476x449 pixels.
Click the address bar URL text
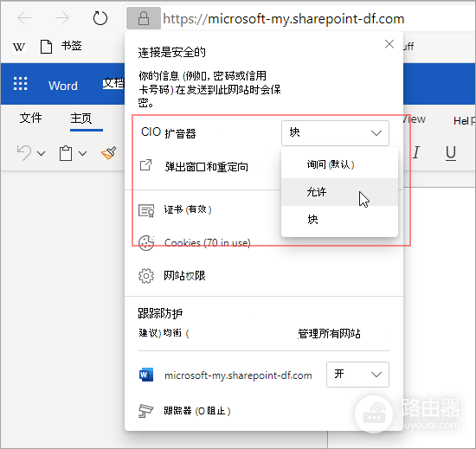click(284, 19)
